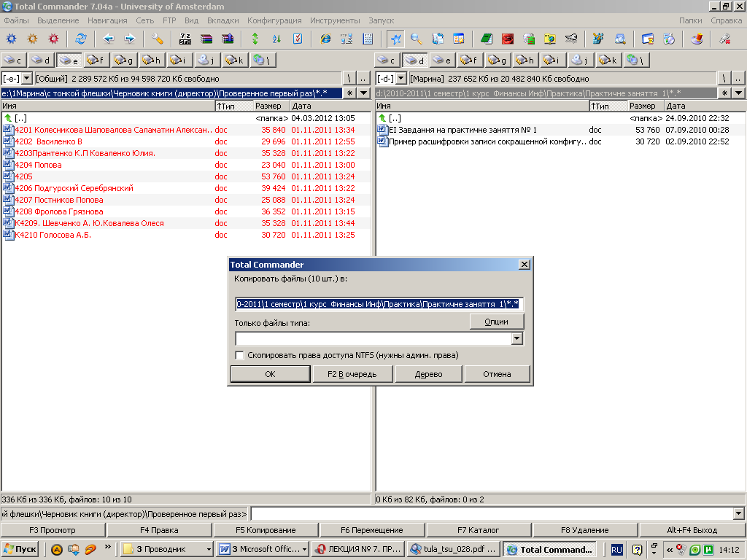Switch left panel to drive c

pos(13,60)
